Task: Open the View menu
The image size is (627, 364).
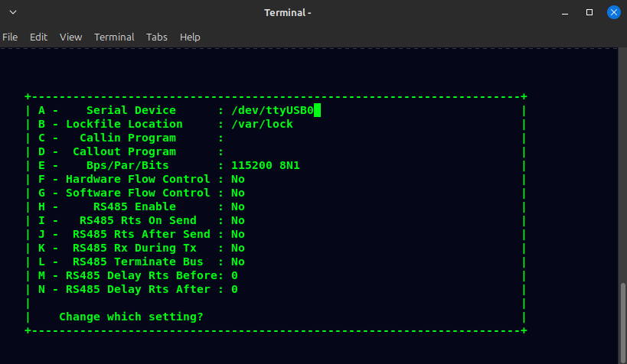Action: pyautogui.click(x=70, y=37)
